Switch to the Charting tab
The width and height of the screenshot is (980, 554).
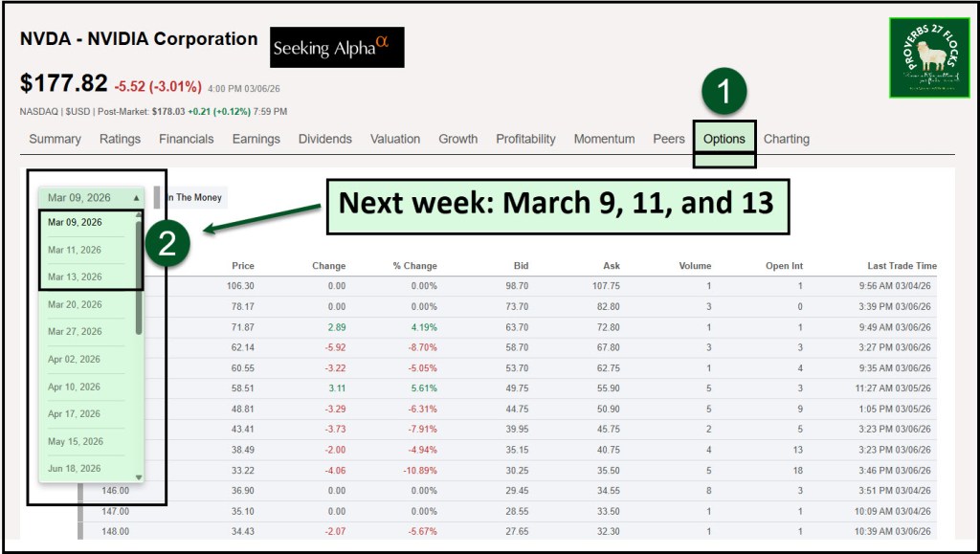(786, 139)
